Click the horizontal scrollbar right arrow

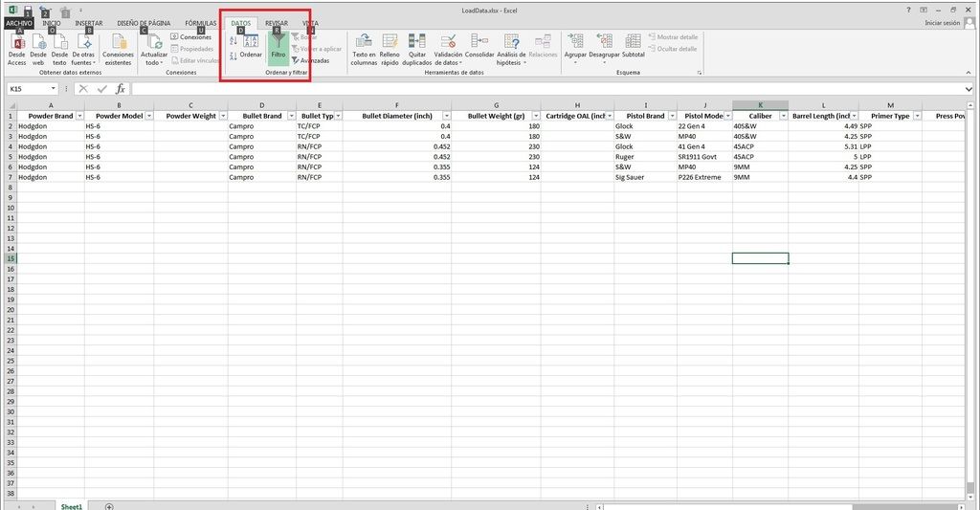tap(961, 507)
